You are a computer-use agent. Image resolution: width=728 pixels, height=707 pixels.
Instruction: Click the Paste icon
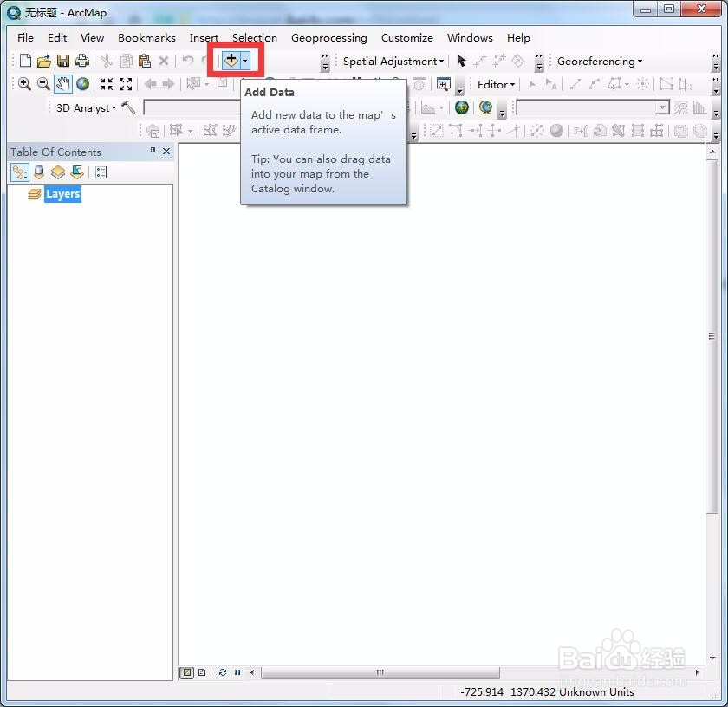pyautogui.click(x=145, y=61)
